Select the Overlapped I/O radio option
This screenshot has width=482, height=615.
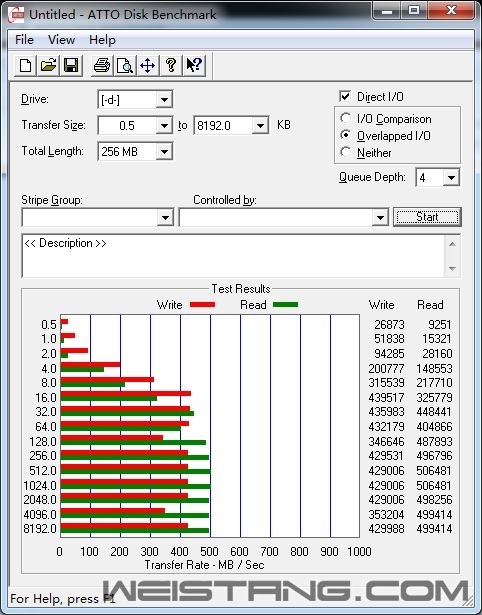[346, 135]
